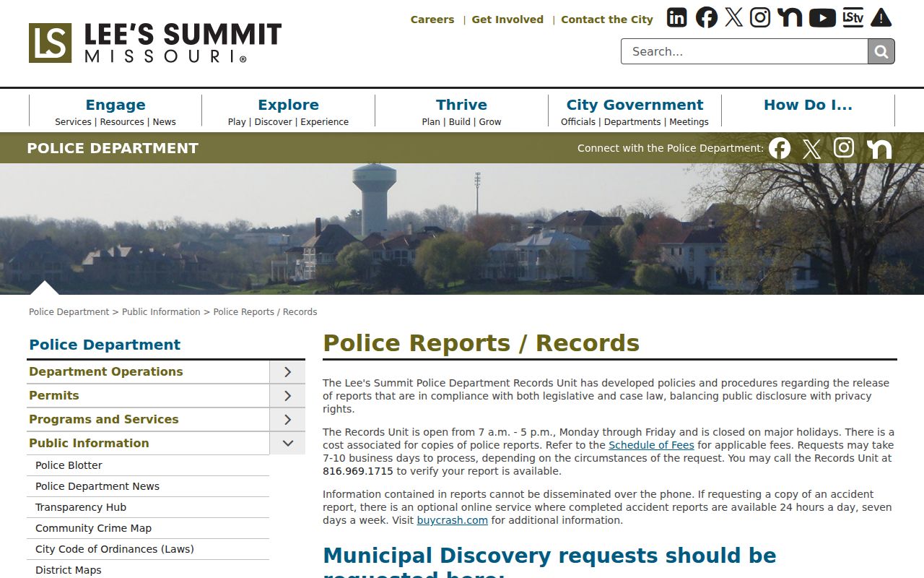This screenshot has height=578, width=924.
Task: Click the Contact the City link
Action: click(607, 20)
